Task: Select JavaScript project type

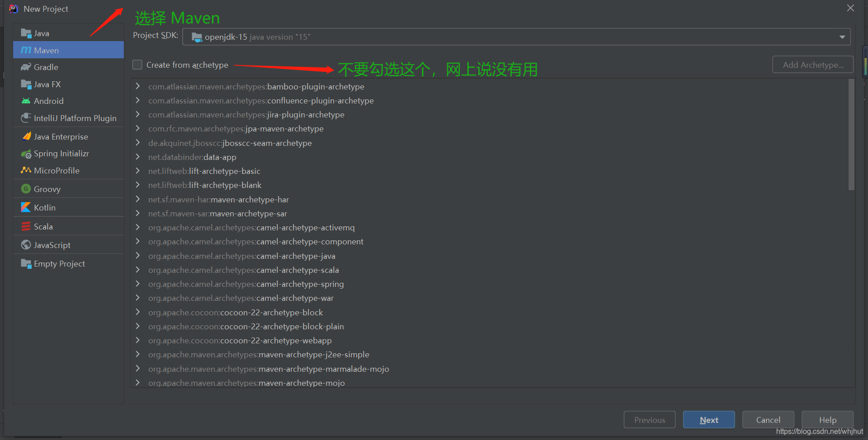Action: [x=68, y=245]
